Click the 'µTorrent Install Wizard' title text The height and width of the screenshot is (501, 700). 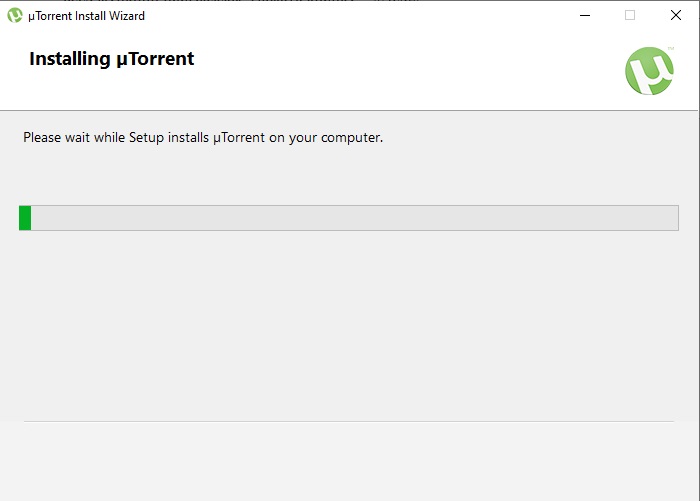86,16
